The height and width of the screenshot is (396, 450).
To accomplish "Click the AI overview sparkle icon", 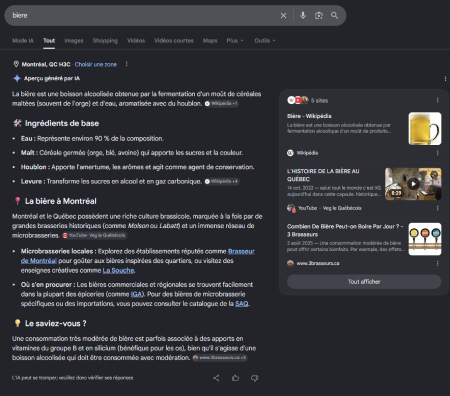I will [17, 78].
